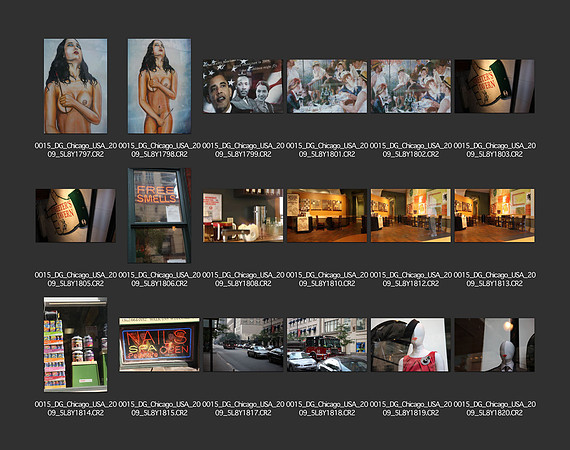Click the filename label ending SL8Y1799.CR2
Viewport: 570px width, 450px height.
pos(243,150)
